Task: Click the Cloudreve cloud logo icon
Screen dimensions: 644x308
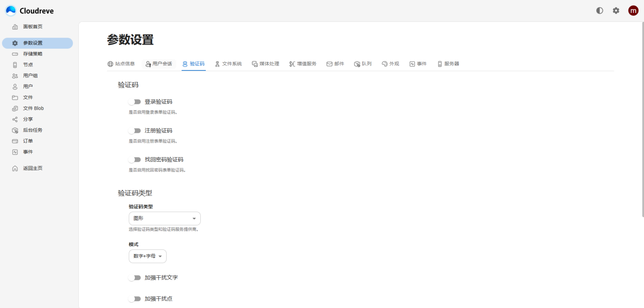Action: 11,11
